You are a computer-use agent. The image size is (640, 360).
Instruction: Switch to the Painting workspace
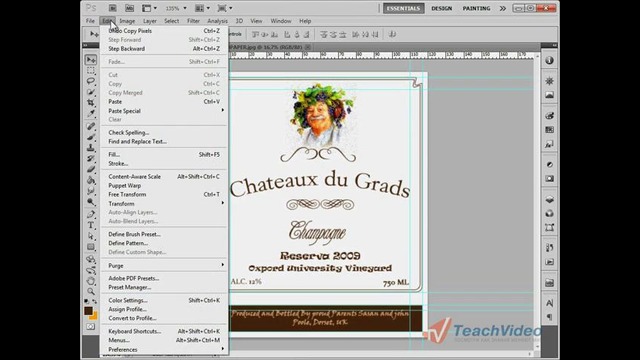pos(476,8)
